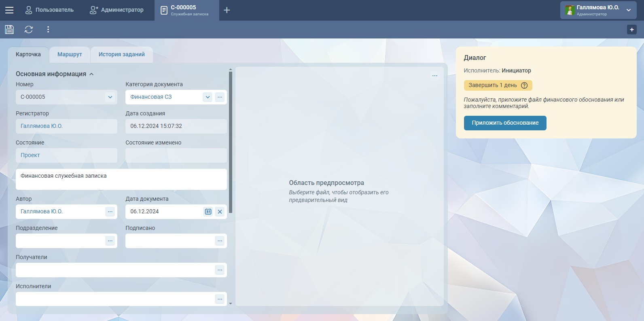Open the Категория документа dropdown
The image size is (644, 321).
[208, 97]
